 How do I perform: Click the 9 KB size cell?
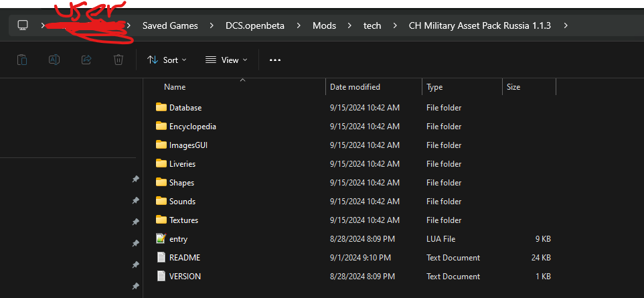click(x=543, y=239)
